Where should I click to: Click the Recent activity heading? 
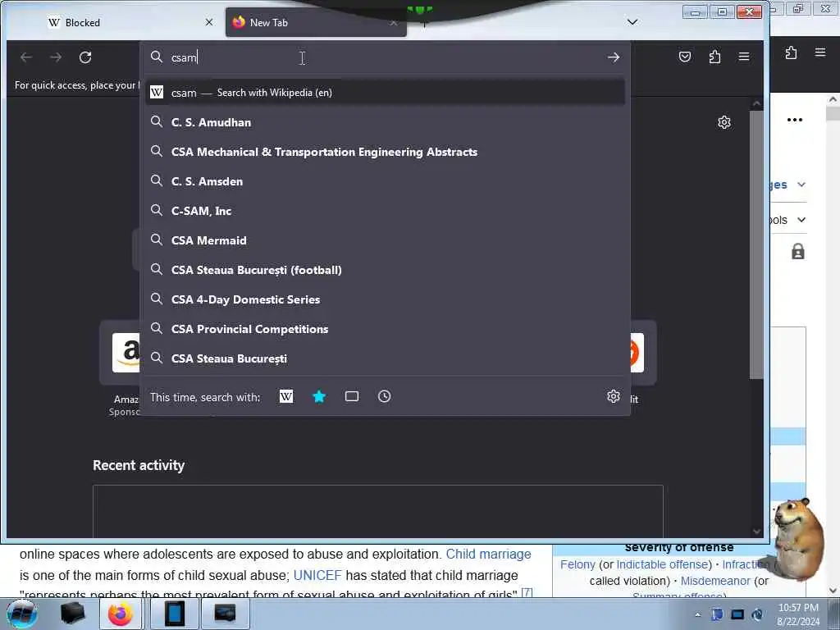[139, 465]
